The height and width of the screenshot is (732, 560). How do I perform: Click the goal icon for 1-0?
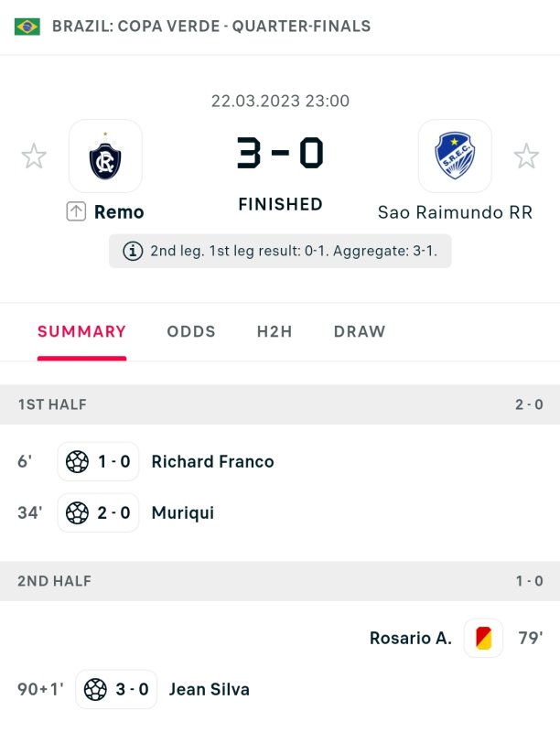click(x=78, y=462)
